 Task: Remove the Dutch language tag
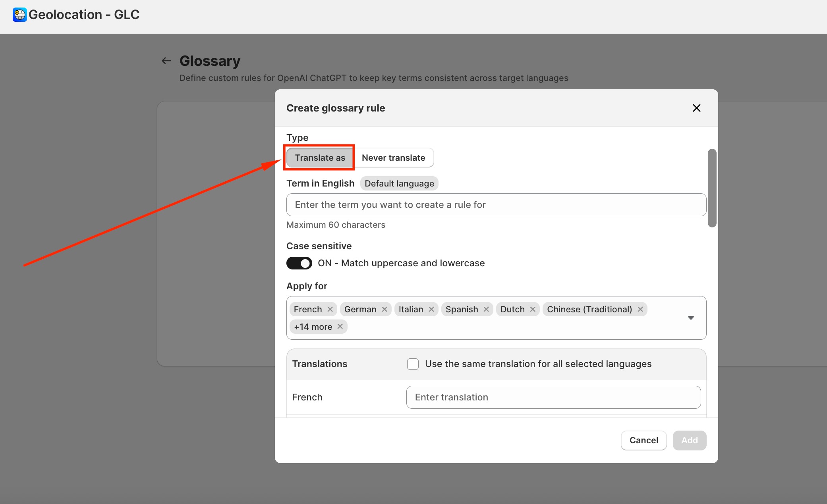pos(533,309)
